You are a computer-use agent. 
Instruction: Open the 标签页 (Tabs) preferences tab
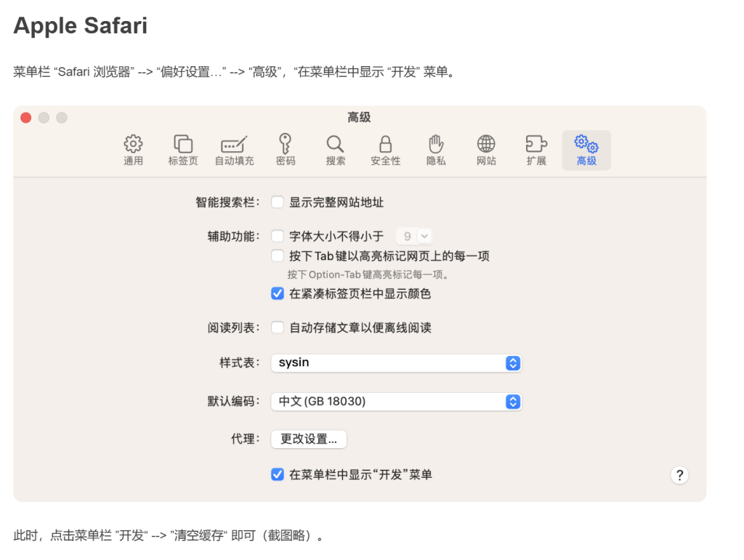(183, 150)
